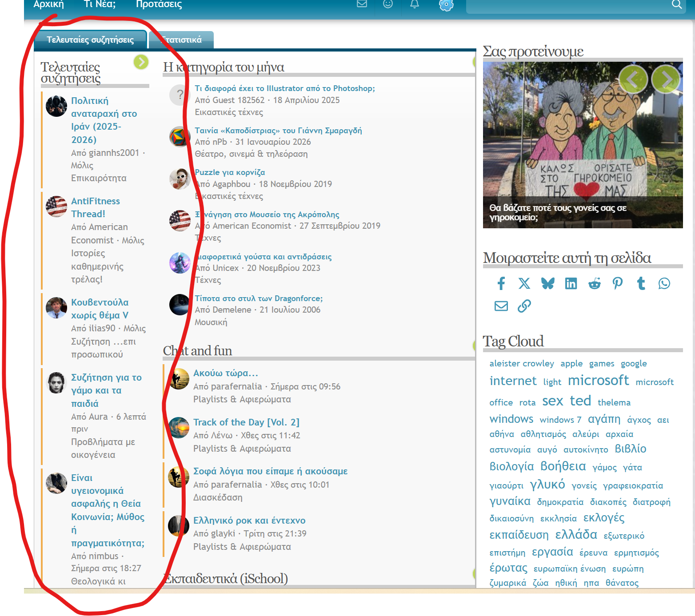Viewport: 695px width, 616px height.
Task: Switch to Τελευταίες συζητήσεις tab
Action: pos(90,40)
